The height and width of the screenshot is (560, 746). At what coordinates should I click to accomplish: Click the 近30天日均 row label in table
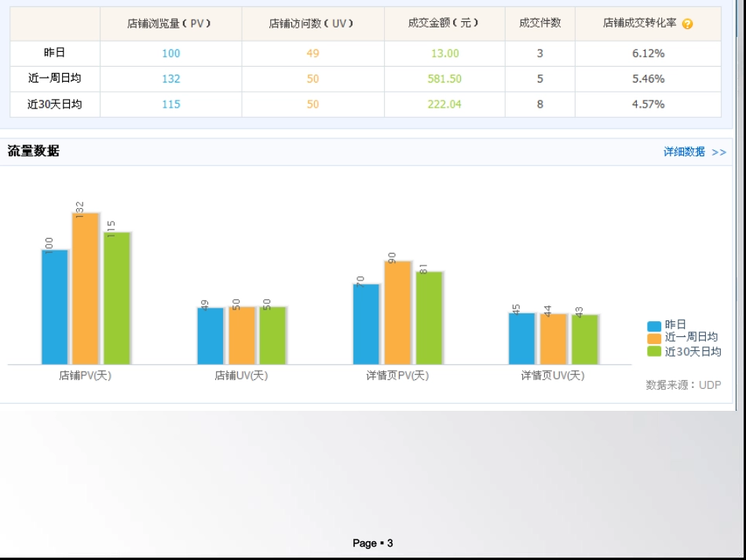[x=54, y=104]
